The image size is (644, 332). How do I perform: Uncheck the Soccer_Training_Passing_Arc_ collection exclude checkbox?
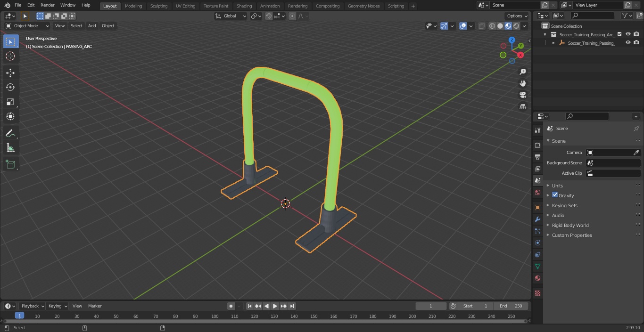tap(619, 34)
